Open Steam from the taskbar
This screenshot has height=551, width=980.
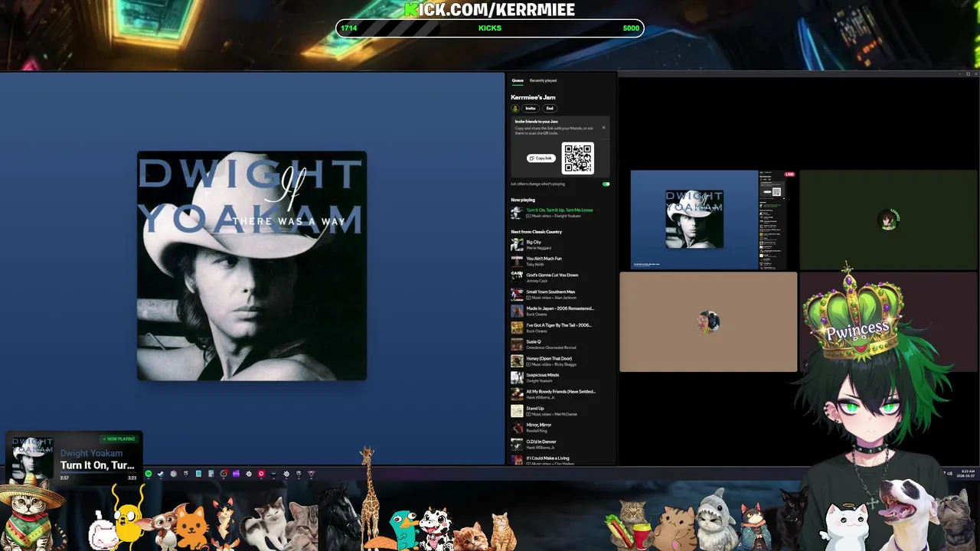coord(161,474)
